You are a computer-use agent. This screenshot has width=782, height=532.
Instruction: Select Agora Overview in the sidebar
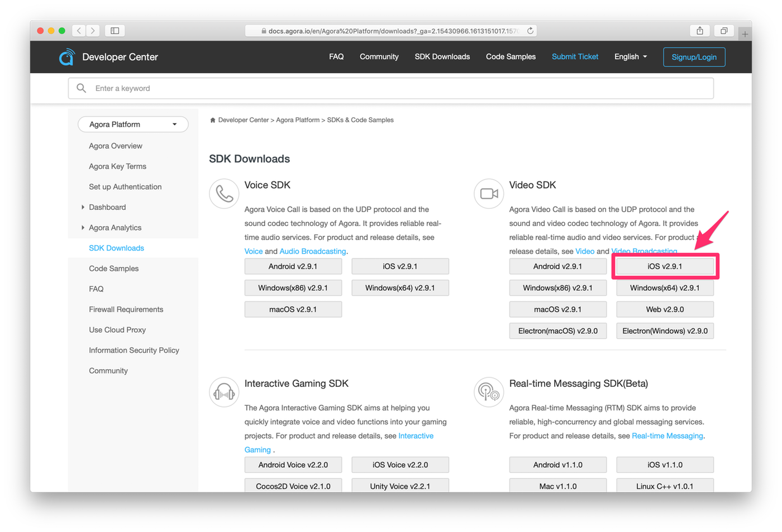(116, 146)
